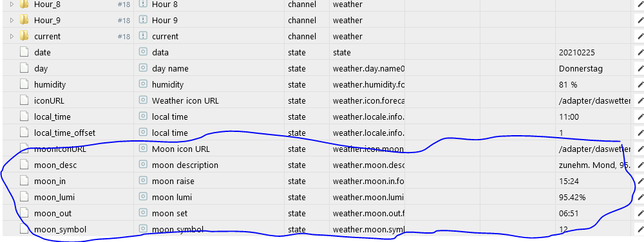Screen dimensions: 644x242
Task: Click the day value Donnerstag
Action: point(581,68)
